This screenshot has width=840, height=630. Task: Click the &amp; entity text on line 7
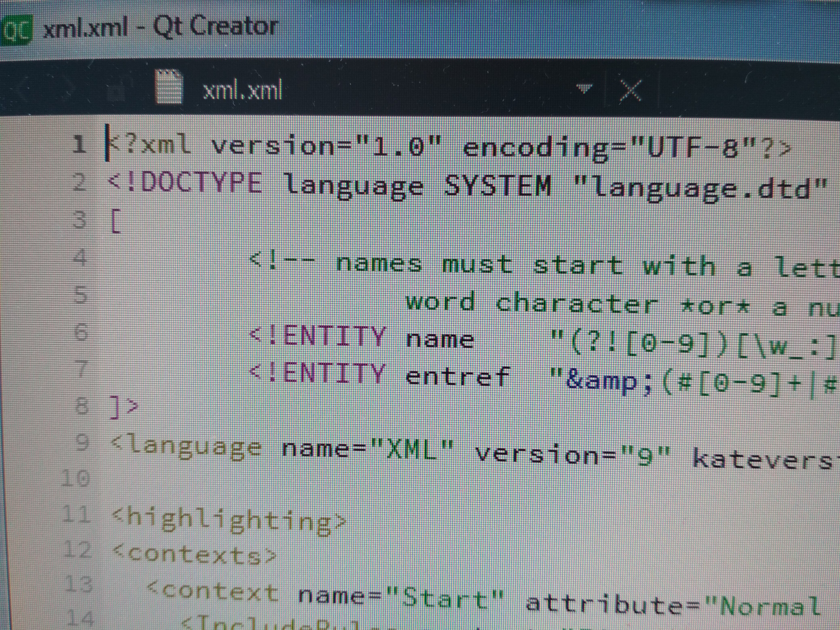click(608, 382)
